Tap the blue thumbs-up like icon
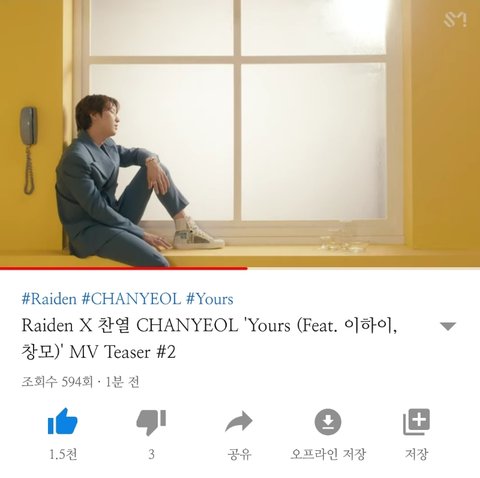 (63, 421)
